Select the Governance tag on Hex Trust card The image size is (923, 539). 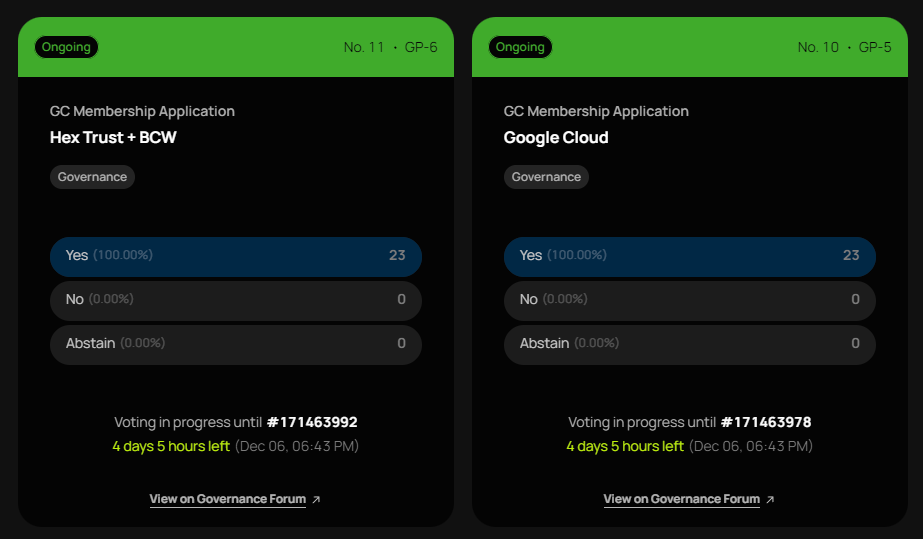[x=92, y=177]
